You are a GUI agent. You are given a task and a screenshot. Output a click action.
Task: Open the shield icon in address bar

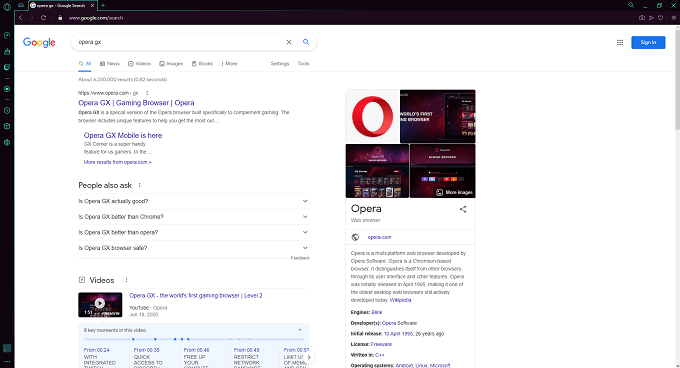point(660,18)
